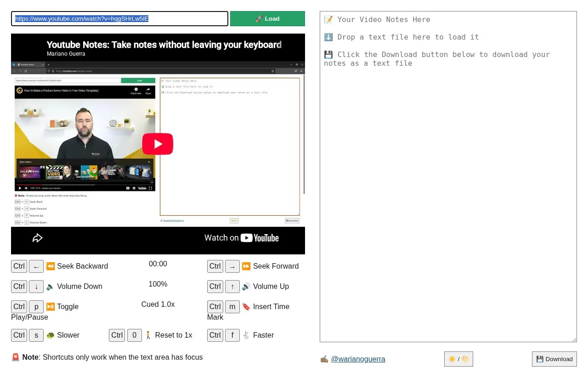Toggle the sun/moon theme button

458,359
